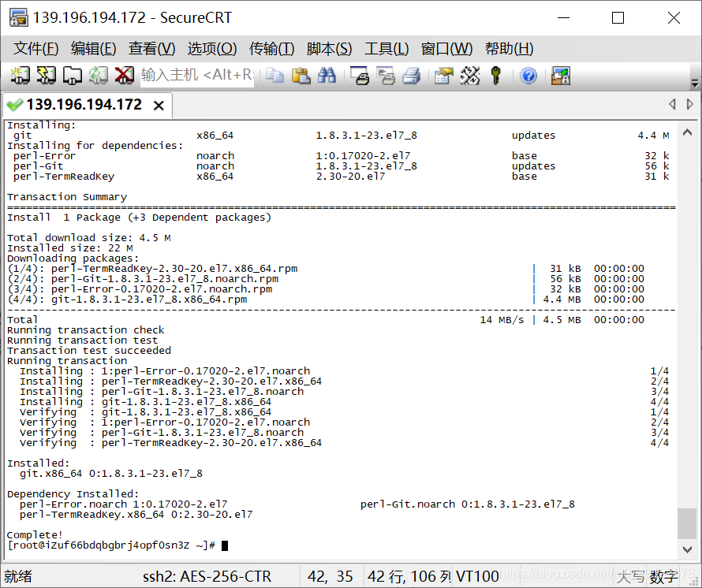
Task: Click 'git.x86_64 0:1.8.3.1-23.el7_8' installed line
Action: (x=111, y=474)
